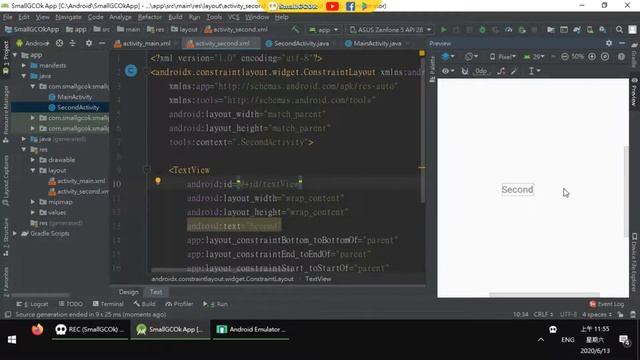640x360 pixels.
Task: Open the Build menu
Action: tap(175, 17)
